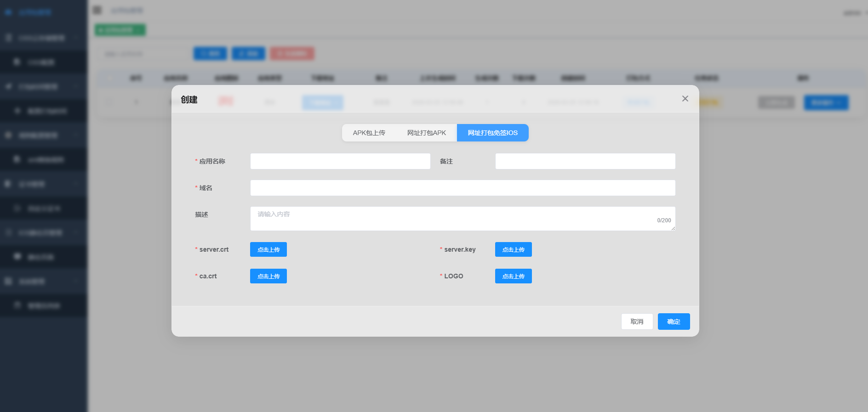
Task: Click the ca.crt label
Action: (x=208, y=276)
